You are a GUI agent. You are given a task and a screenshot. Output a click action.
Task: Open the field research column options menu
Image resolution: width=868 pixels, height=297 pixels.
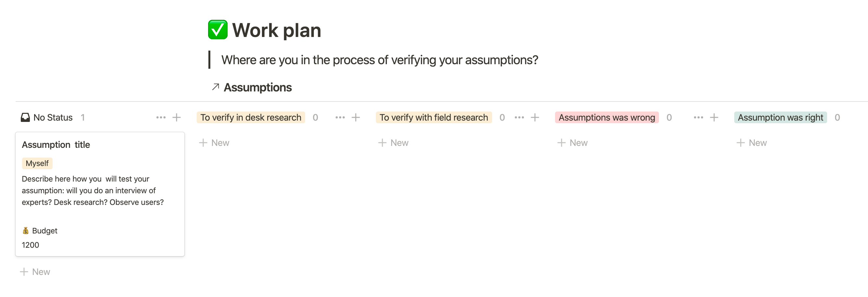[519, 117]
